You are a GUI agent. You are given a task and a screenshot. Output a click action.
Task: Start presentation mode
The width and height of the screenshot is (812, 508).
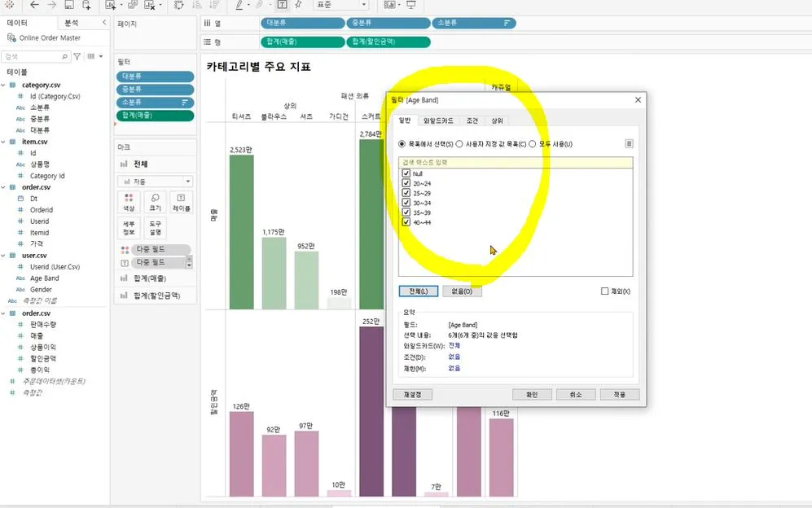tap(410, 5)
